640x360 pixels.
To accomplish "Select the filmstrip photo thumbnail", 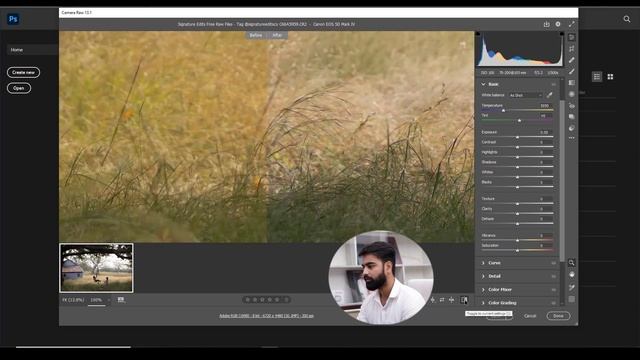I will (x=96, y=268).
